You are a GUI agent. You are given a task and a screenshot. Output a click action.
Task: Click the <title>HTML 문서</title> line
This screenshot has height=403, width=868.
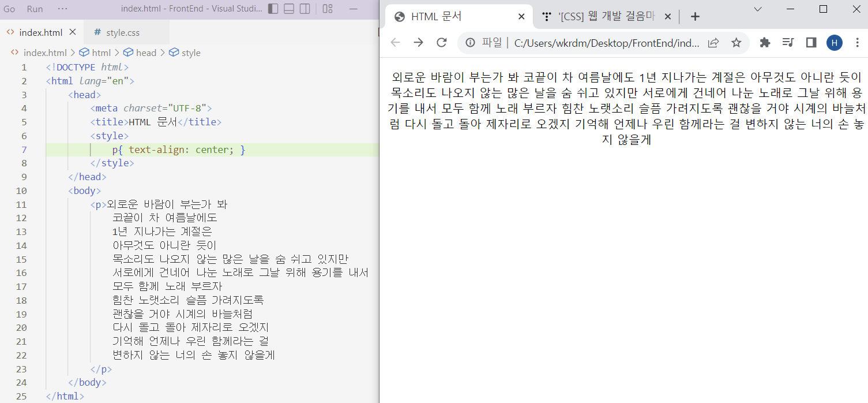(x=156, y=122)
